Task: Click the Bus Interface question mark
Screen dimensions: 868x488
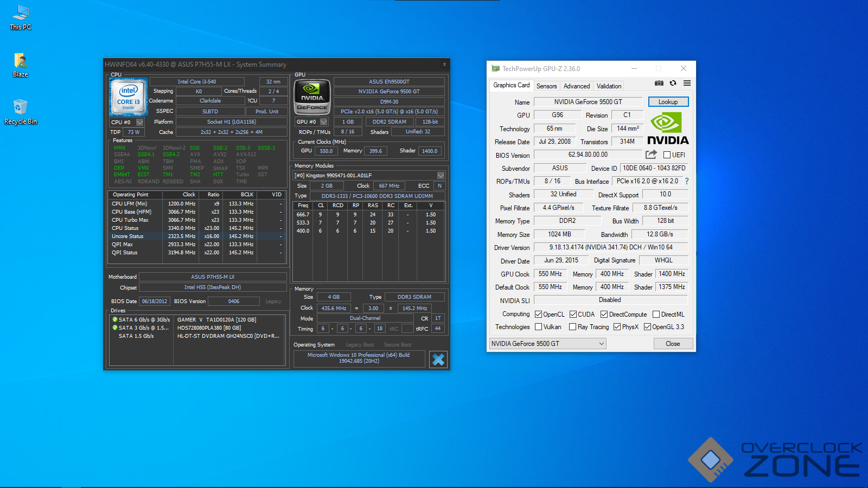Action: (687, 181)
